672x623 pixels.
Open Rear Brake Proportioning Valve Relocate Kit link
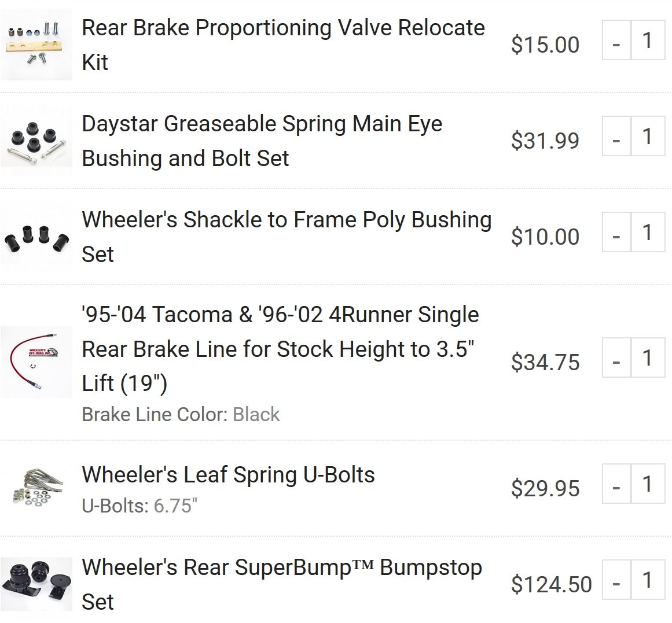(283, 45)
